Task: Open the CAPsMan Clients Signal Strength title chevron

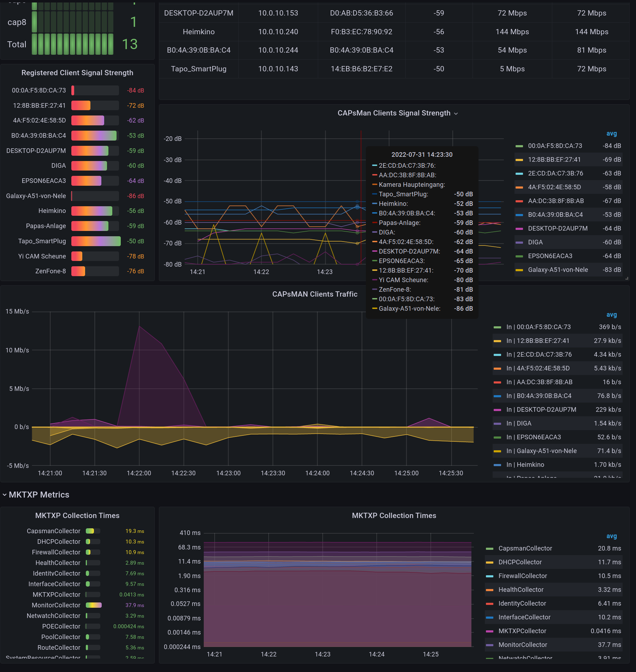Action: point(456,114)
